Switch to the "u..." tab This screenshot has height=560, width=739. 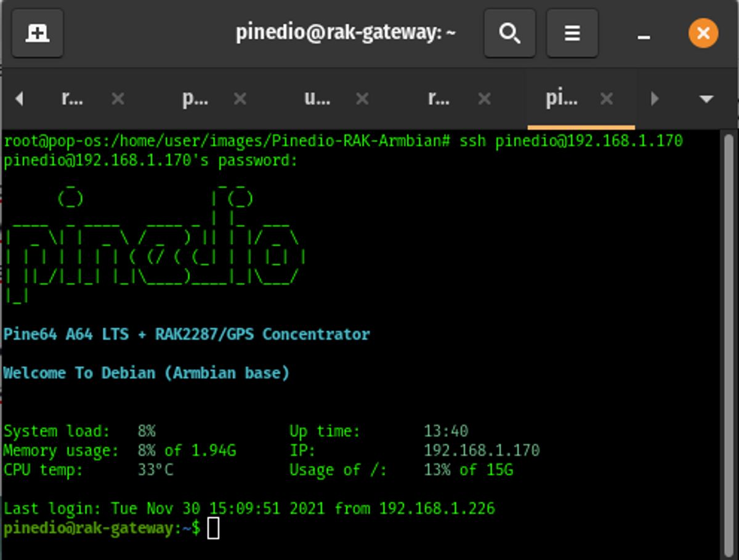tap(317, 98)
